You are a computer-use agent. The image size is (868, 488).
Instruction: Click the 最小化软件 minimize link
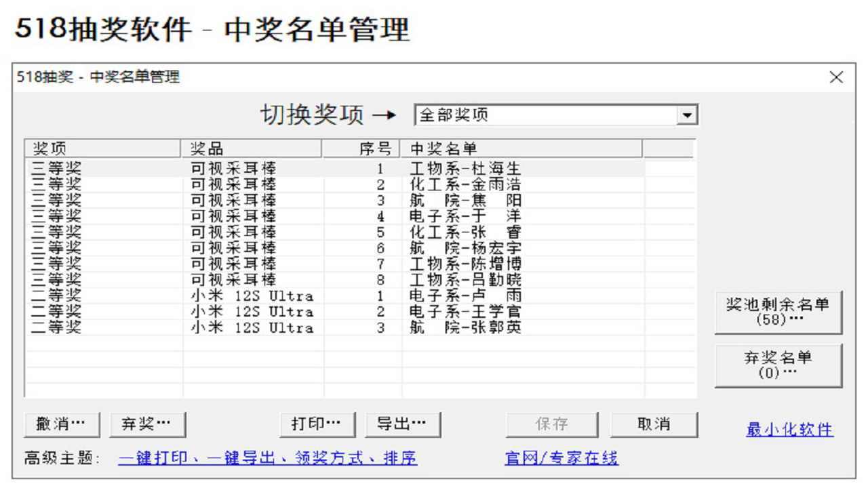pyautogui.click(x=789, y=429)
